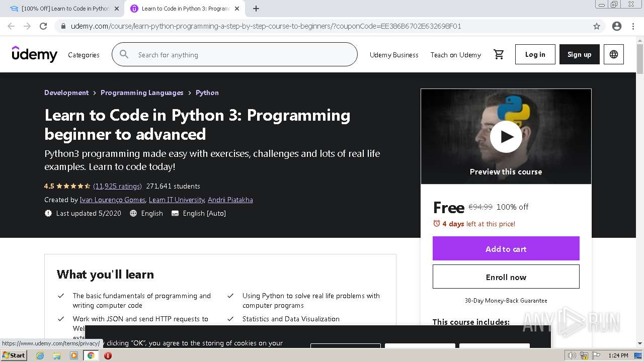This screenshot has height=362, width=644.
Task: Launch the media player from the taskbar
Action: 74,355
